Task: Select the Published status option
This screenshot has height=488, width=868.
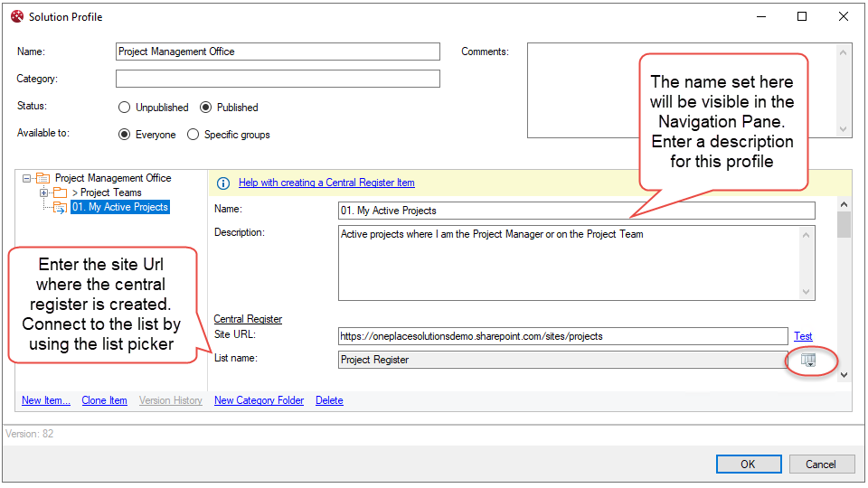Action: (206, 108)
